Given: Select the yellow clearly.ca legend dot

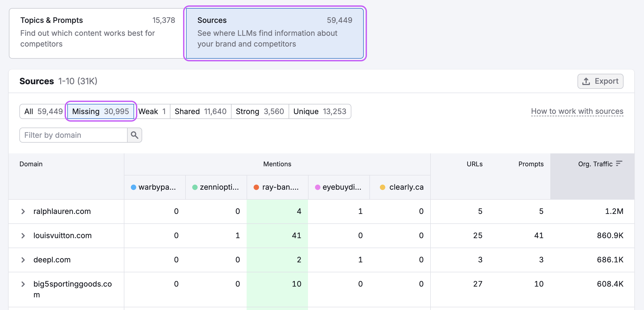Looking at the screenshot, I should tap(382, 187).
